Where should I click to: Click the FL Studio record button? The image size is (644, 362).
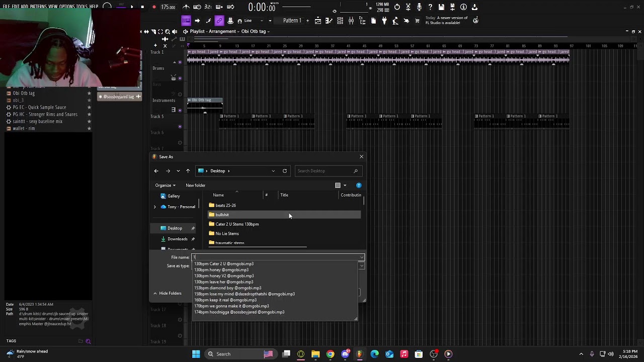click(154, 7)
